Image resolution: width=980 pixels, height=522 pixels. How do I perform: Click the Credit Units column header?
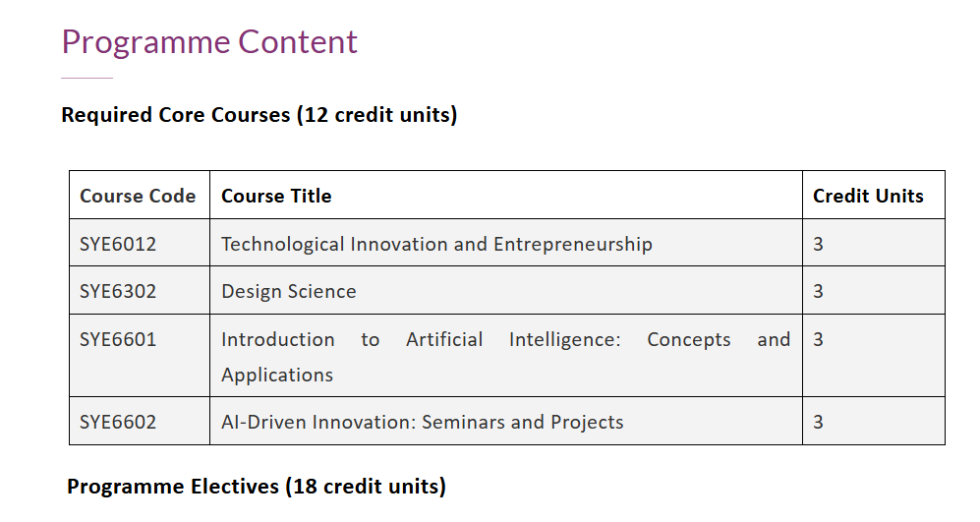point(868,196)
